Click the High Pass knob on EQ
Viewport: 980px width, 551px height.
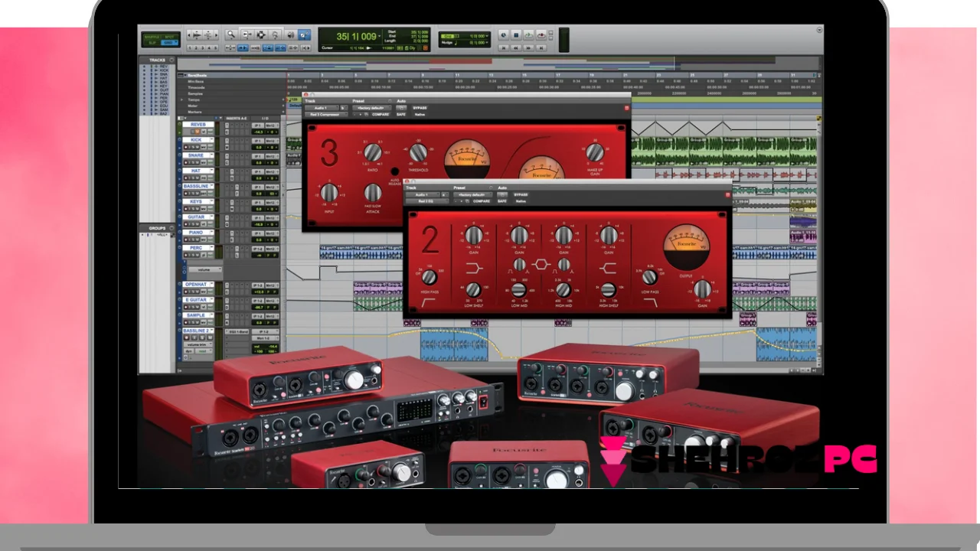point(430,277)
